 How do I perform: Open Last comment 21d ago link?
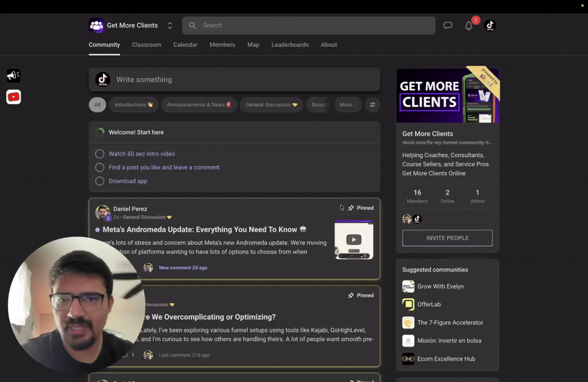pyautogui.click(x=184, y=355)
